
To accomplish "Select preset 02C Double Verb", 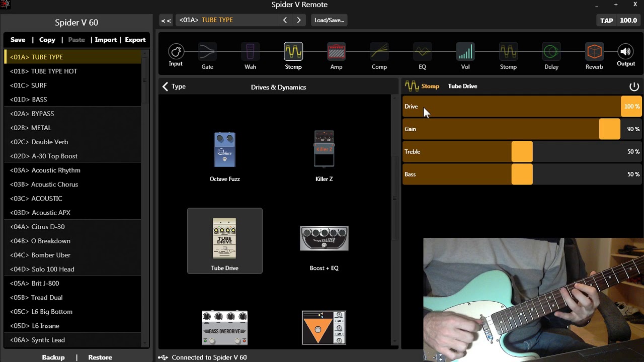I will pos(73,142).
